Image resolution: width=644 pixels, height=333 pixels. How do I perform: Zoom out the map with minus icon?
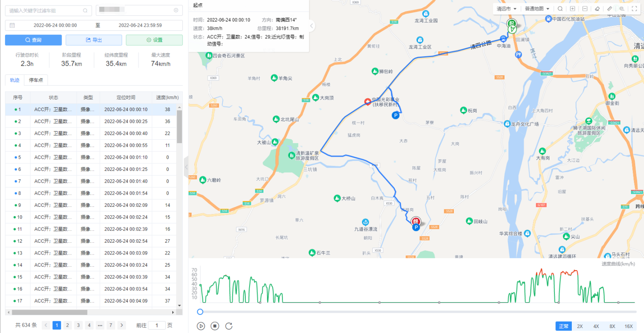coord(584,9)
